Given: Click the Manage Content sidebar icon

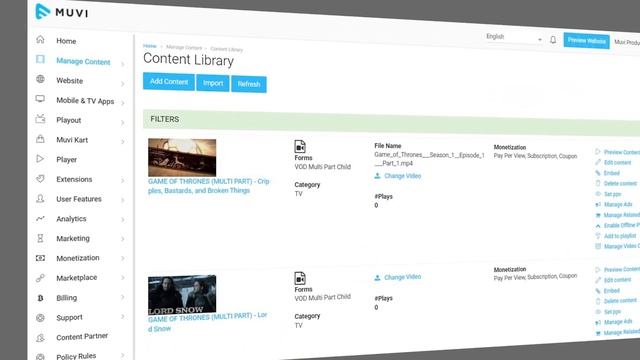Looking at the screenshot, I should (x=40, y=59).
